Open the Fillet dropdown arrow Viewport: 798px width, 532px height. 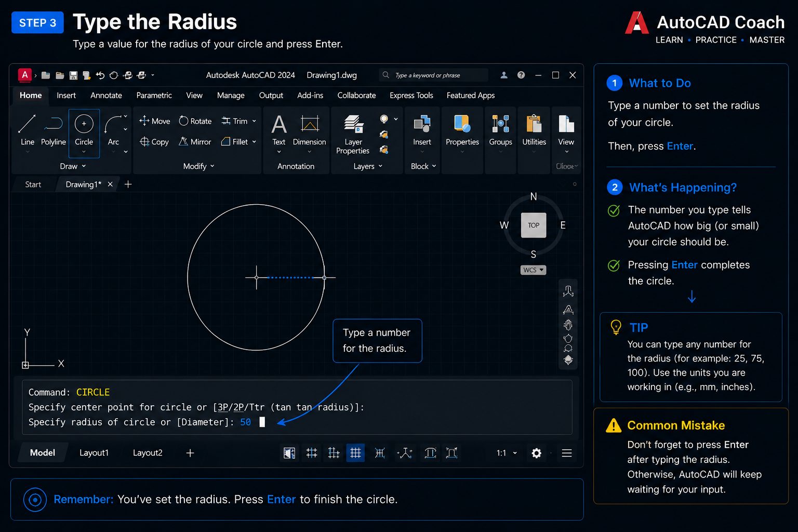coord(254,142)
